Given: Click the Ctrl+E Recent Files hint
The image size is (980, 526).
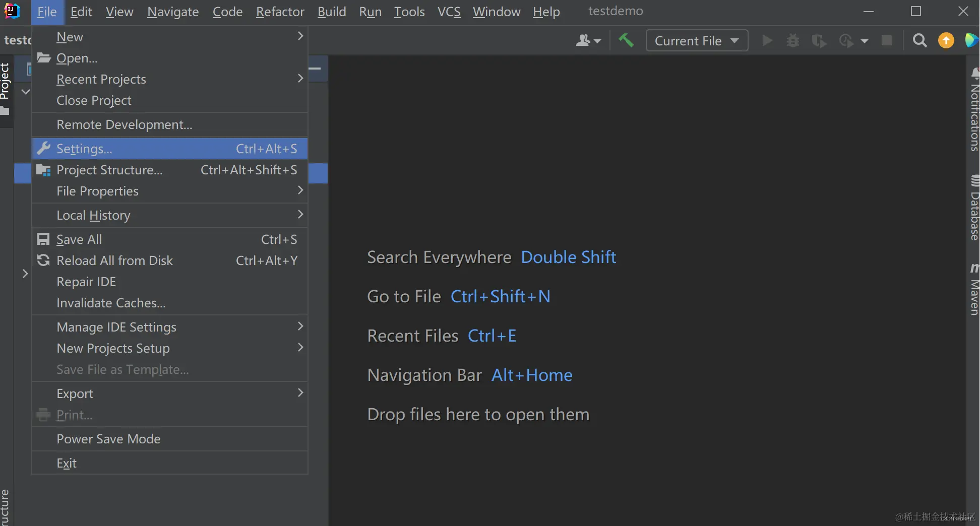Looking at the screenshot, I should 492,336.
